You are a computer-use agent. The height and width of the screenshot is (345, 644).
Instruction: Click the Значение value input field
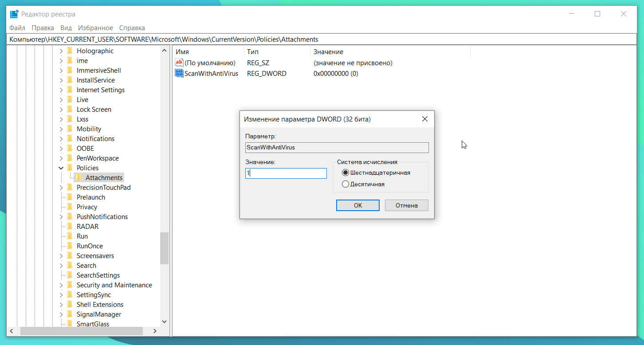point(286,173)
